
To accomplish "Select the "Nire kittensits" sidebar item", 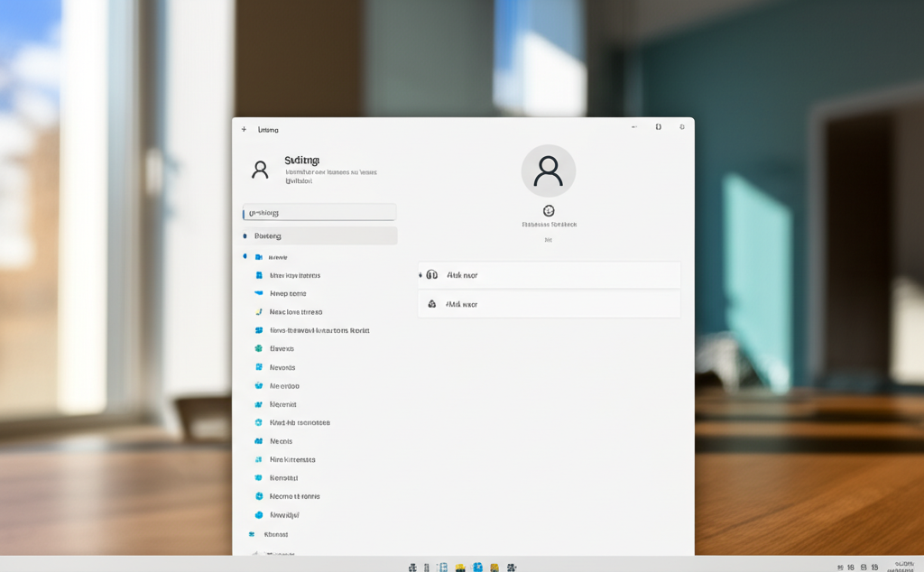I will coord(292,459).
